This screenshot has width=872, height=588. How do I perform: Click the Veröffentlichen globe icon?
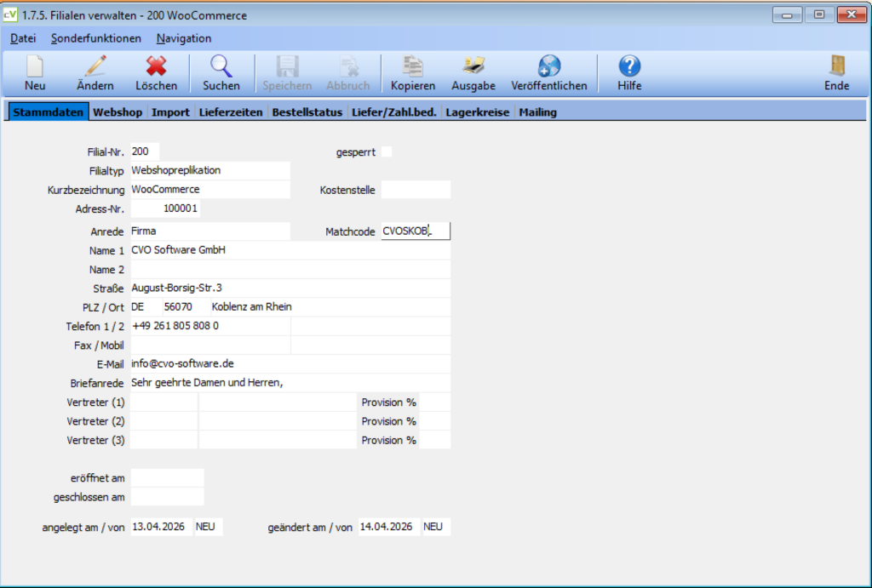coord(549,66)
